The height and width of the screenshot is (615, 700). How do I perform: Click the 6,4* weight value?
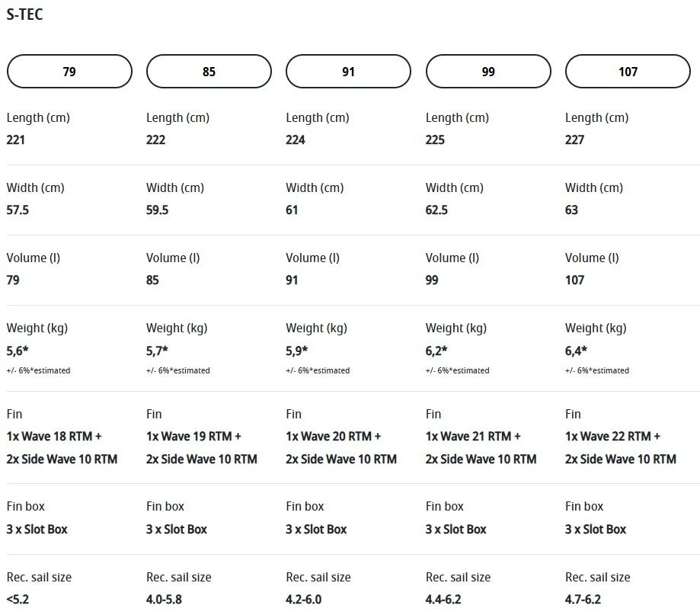point(577,351)
